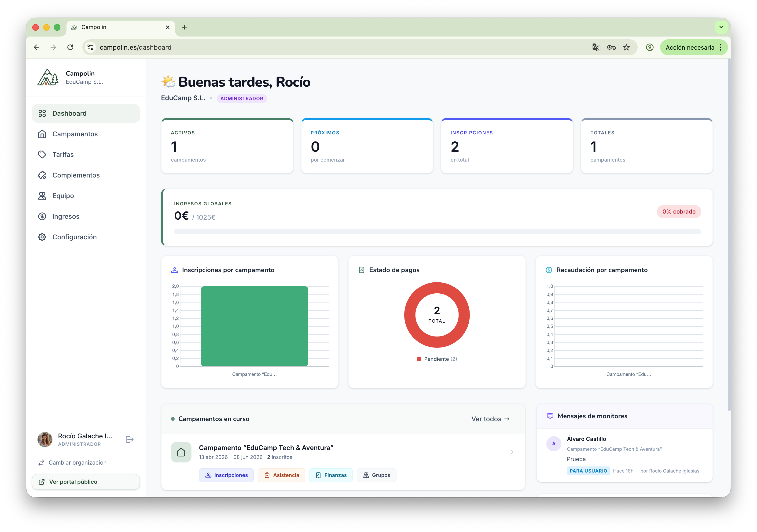Click the Acción necesaria button
This screenshot has width=757, height=532.
tap(690, 48)
